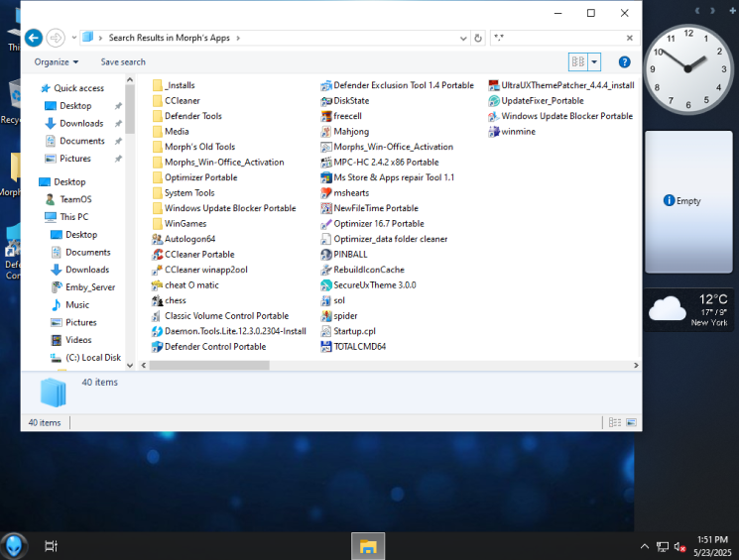Refresh the search results
Screen dimensions: 739x560
(x=478, y=38)
